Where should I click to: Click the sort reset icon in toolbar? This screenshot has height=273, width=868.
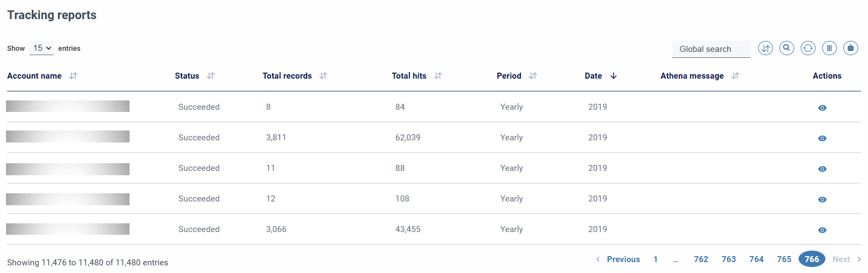(x=765, y=49)
